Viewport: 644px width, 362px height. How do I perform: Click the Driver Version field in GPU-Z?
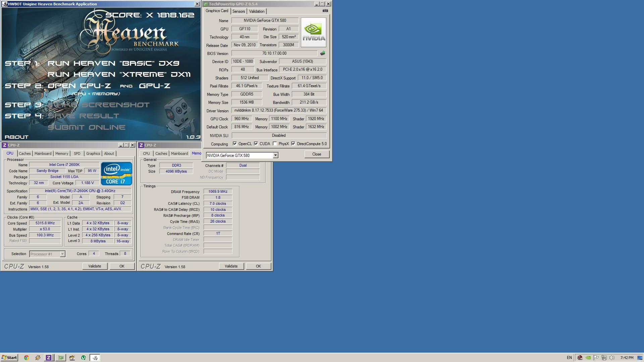tap(279, 110)
